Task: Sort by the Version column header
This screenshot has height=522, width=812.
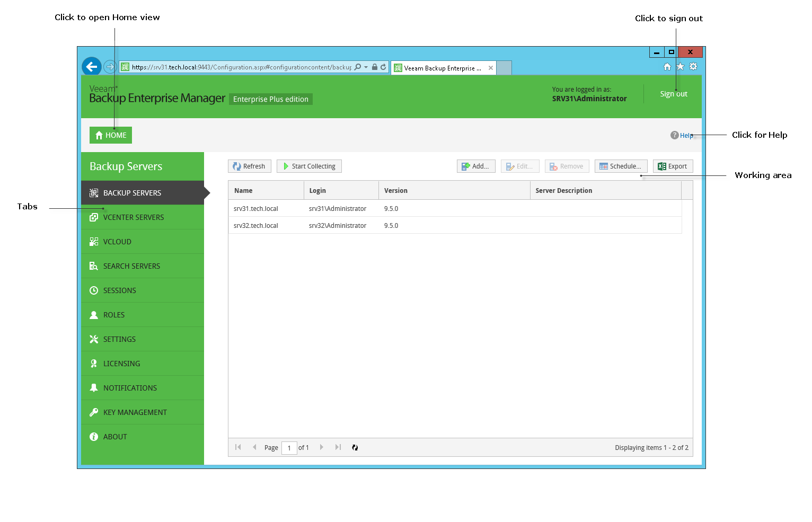Action: pos(454,190)
